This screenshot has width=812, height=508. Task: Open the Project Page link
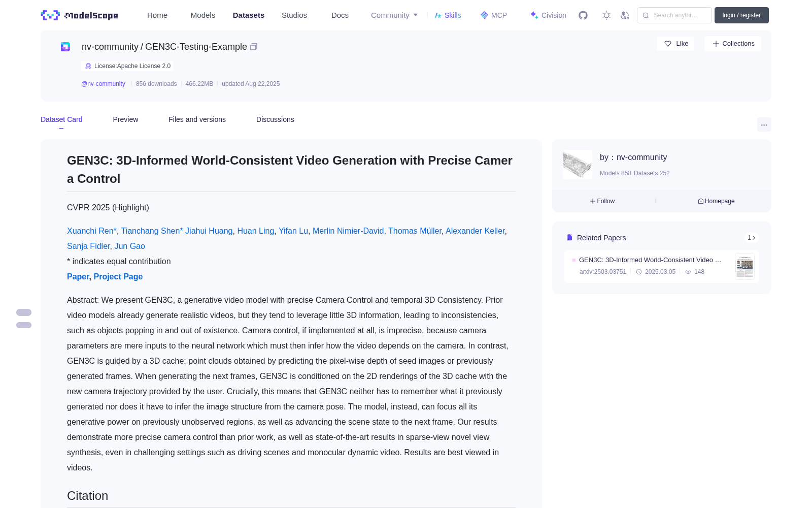[x=118, y=276]
